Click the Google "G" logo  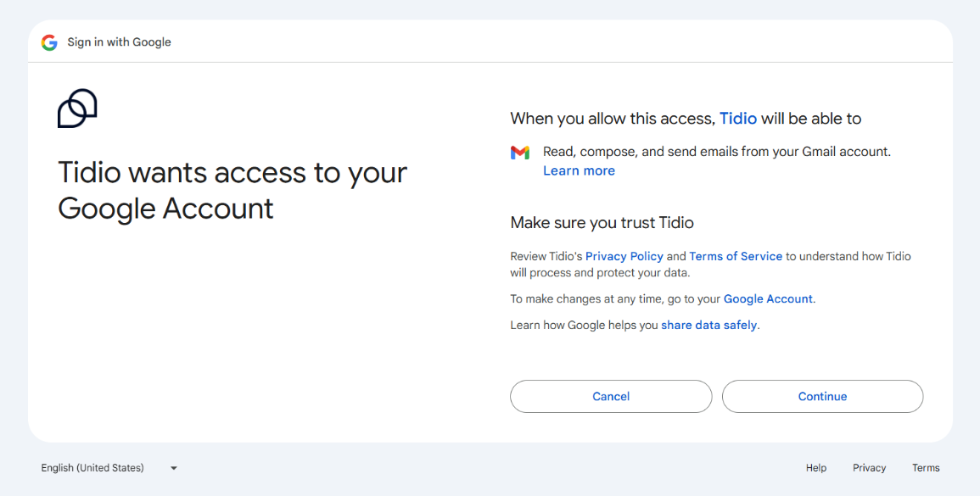tap(49, 42)
